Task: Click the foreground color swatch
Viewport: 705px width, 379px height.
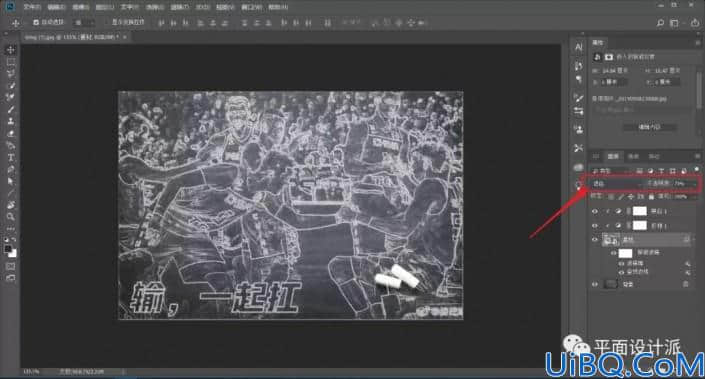Action: (8, 249)
